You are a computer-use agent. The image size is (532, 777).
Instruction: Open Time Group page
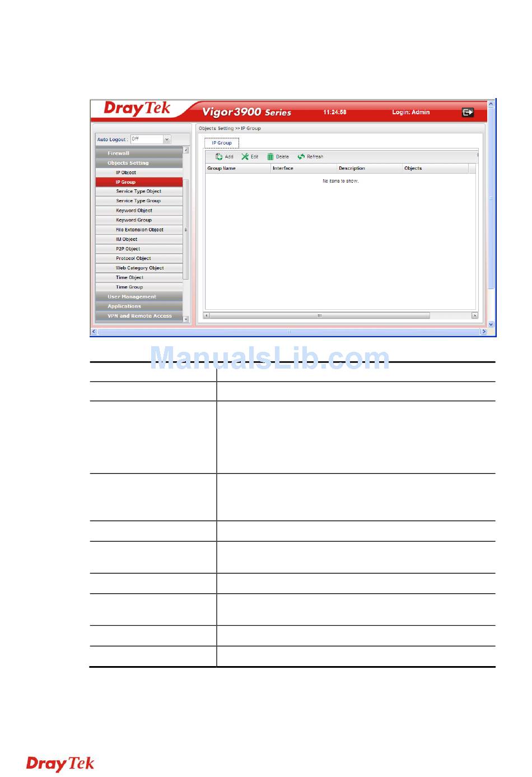(139, 287)
